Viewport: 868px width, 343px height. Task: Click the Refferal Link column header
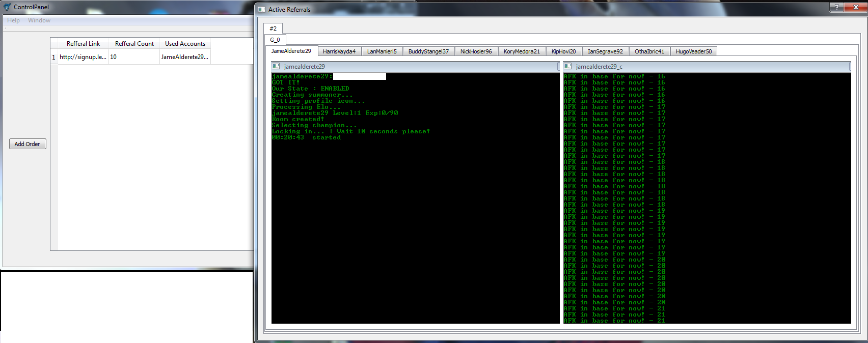tap(83, 44)
